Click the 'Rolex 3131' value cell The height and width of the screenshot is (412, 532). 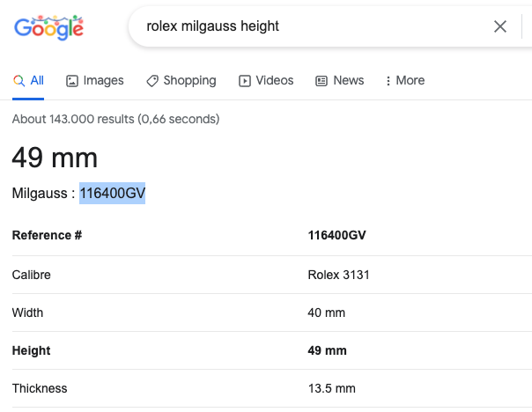(338, 275)
